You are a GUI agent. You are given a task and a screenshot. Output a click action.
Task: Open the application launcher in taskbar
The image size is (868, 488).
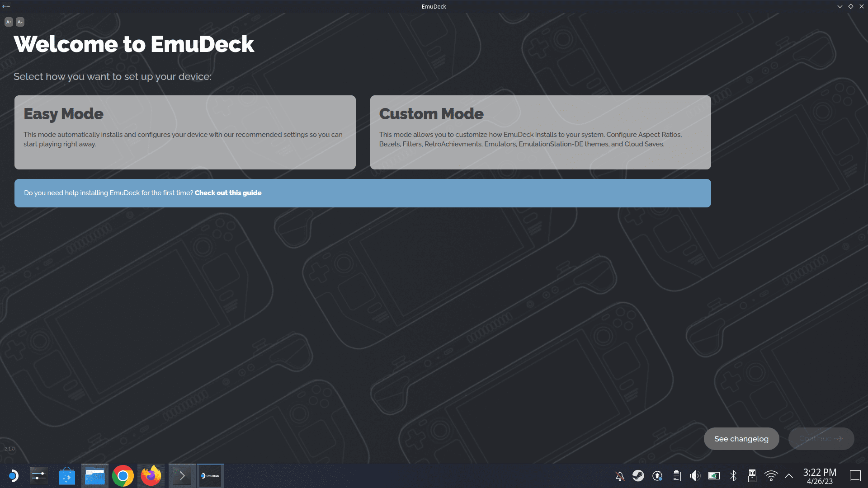(x=14, y=476)
